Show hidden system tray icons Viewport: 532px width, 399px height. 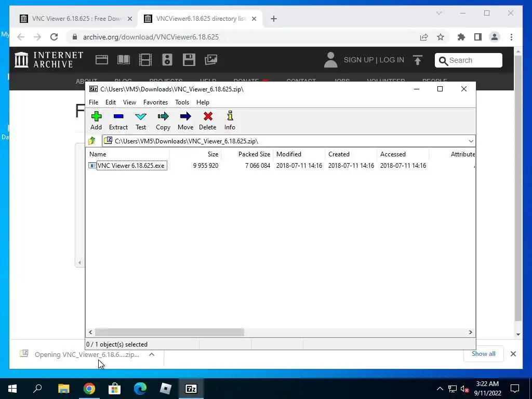(440, 389)
